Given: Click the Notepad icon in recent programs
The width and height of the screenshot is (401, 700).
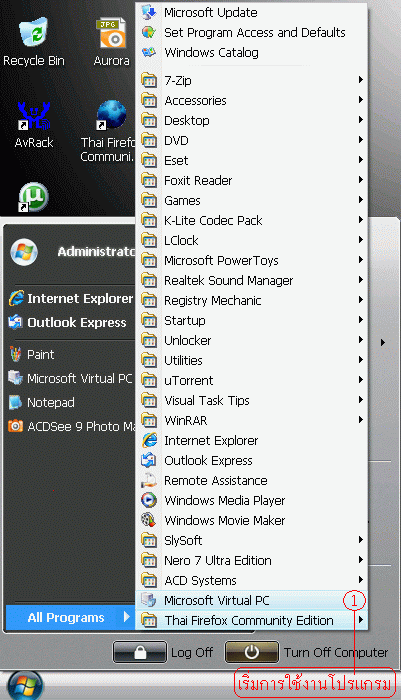Looking at the screenshot, I should (16, 402).
